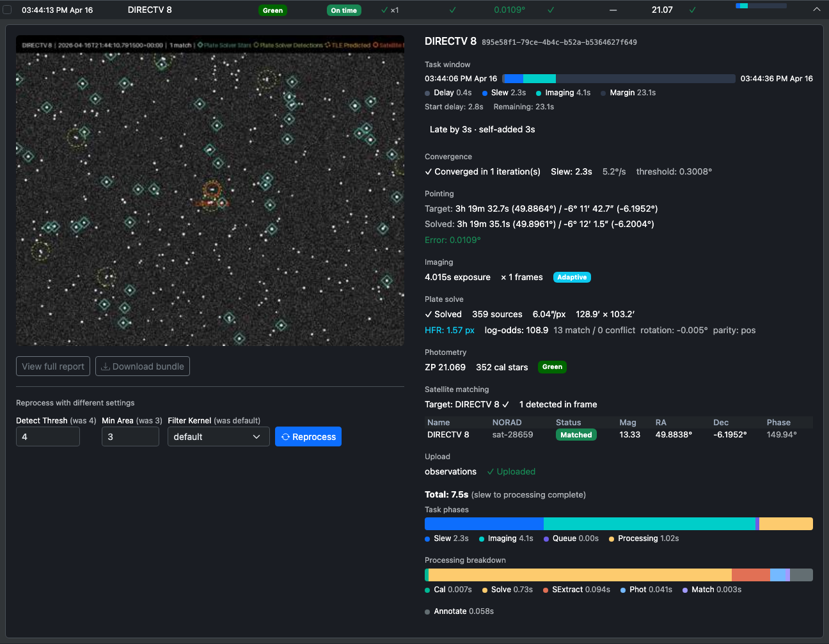
Task: Click the task UUID text
Action: tap(559, 42)
